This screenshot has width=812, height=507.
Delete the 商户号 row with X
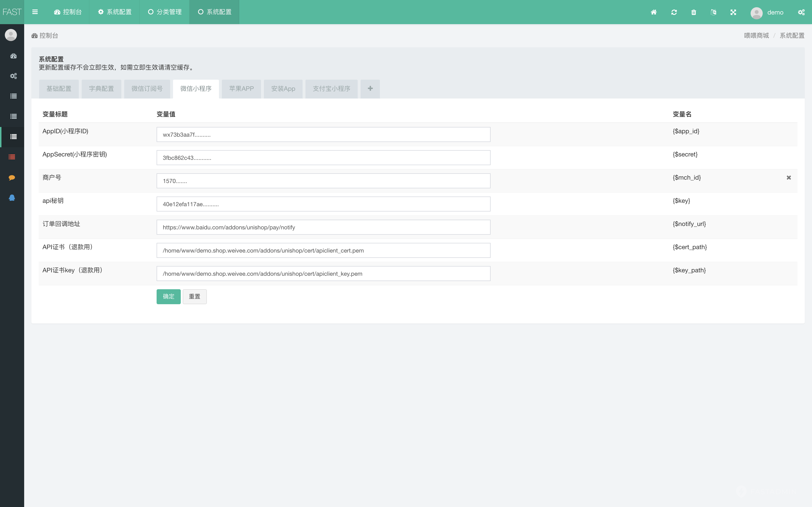click(789, 178)
